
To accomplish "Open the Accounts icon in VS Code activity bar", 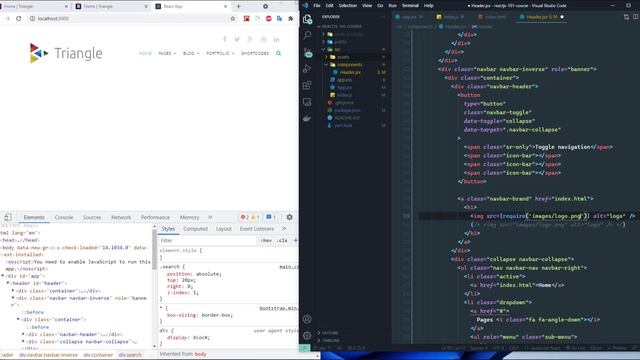I will point(307,319).
